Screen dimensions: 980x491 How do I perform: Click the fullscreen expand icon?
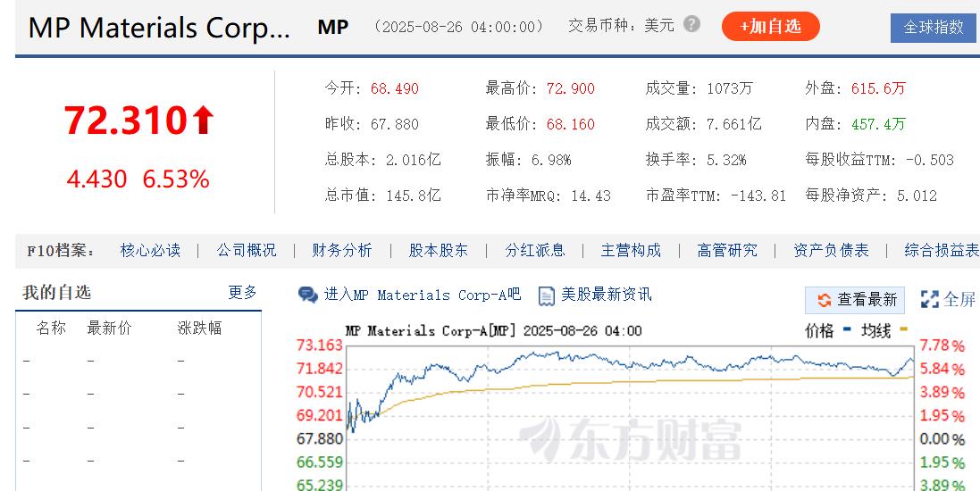coord(930,299)
